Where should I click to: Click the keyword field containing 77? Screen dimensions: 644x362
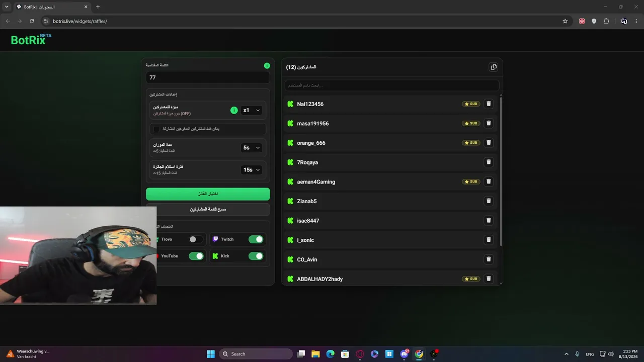[x=208, y=77]
